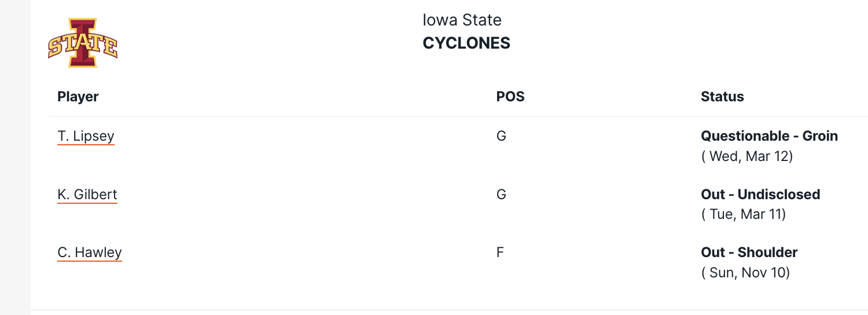Click the "Out - Undisclosed" status text
Screen dimensions: 868x315
(760, 195)
